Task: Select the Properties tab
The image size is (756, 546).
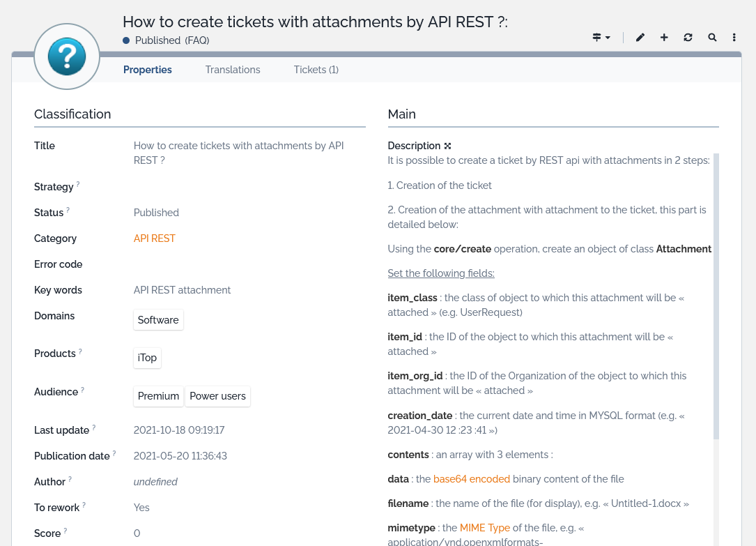Action: [148, 70]
